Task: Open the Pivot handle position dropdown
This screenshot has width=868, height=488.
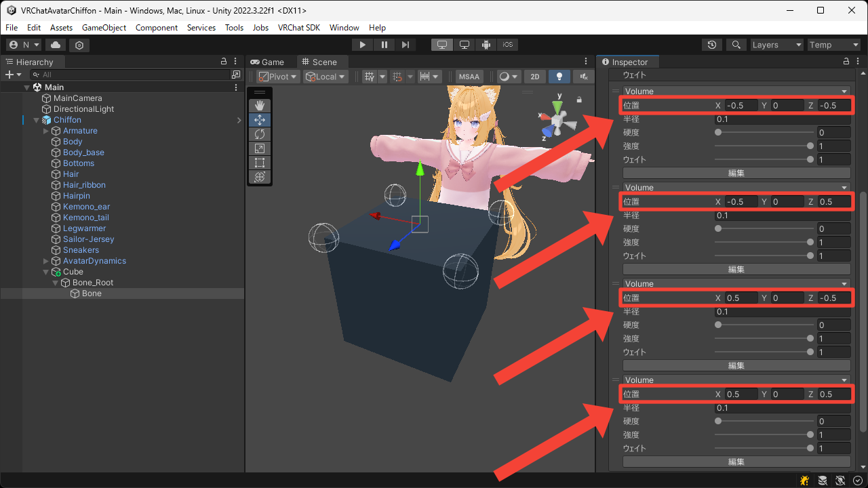Action: 278,77
